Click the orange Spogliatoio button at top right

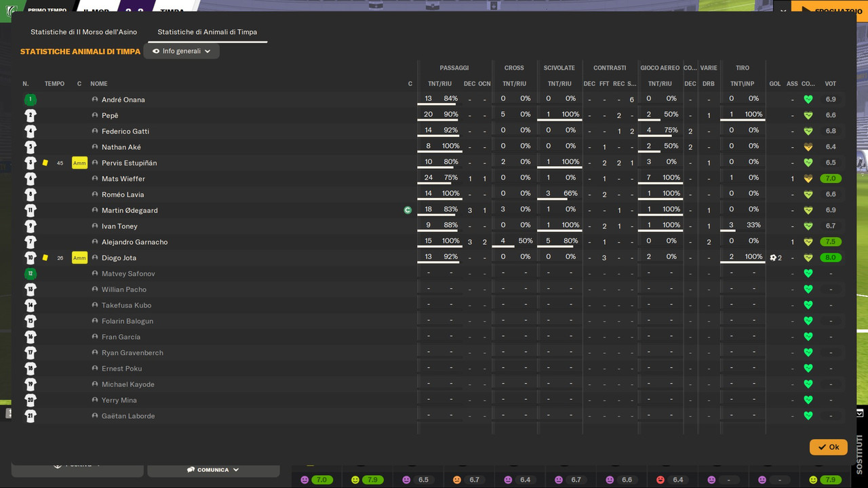pos(829,9)
